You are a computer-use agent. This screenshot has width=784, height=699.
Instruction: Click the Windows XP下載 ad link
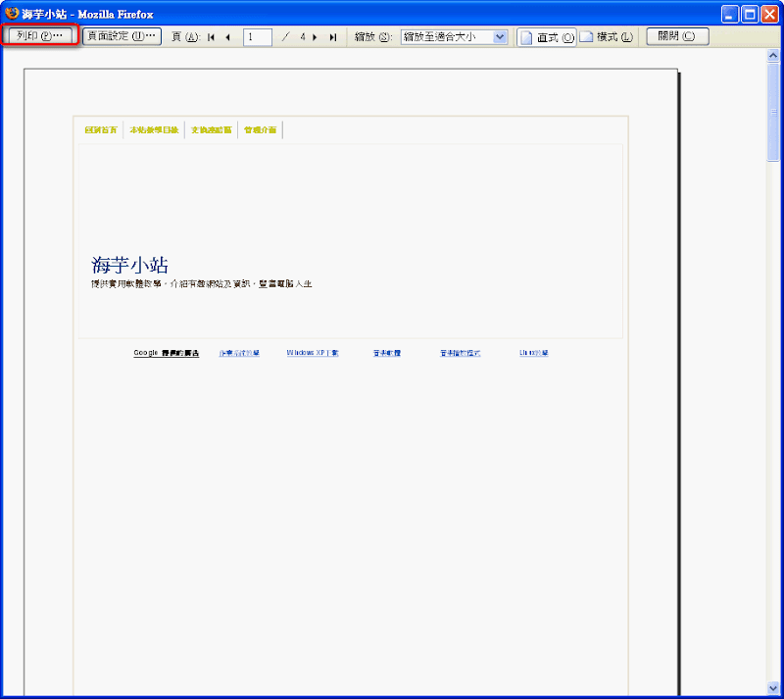pos(313,353)
